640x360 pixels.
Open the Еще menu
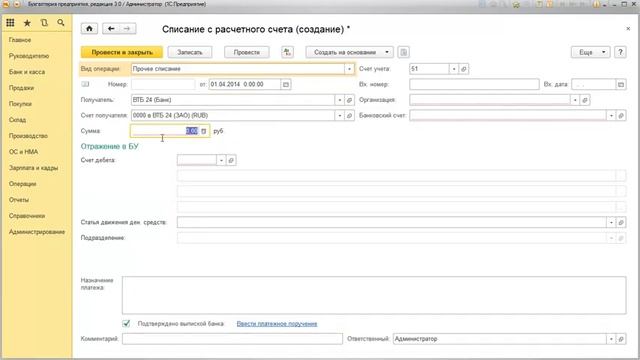tap(590, 52)
